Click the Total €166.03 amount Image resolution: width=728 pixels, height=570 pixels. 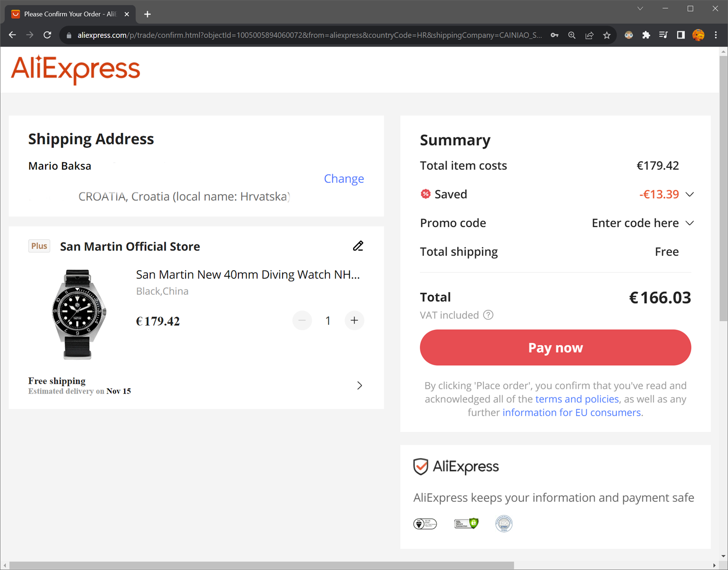pos(660,298)
